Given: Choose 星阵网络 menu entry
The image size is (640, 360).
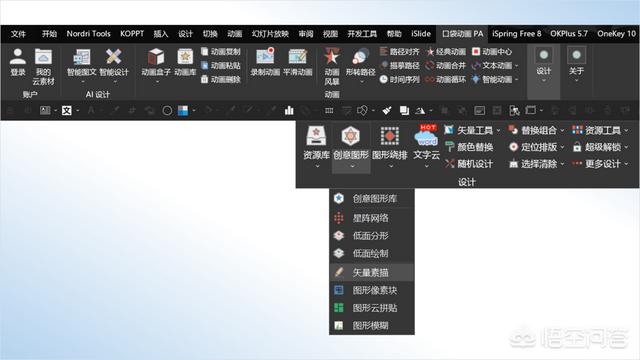Looking at the screenshot, I should click(x=372, y=218).
